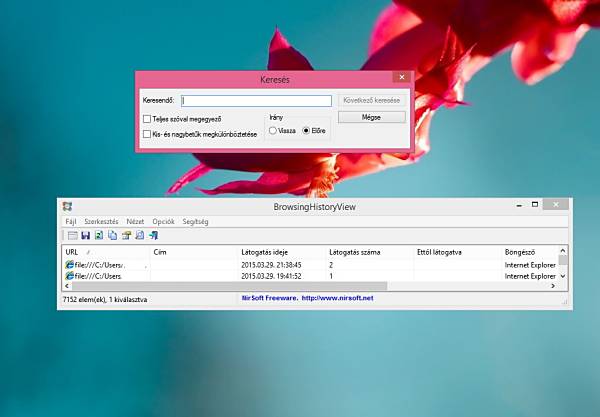Select the 'Vissza' direction radio button
This screenshot has width=600, height=417.
(273, 130)
